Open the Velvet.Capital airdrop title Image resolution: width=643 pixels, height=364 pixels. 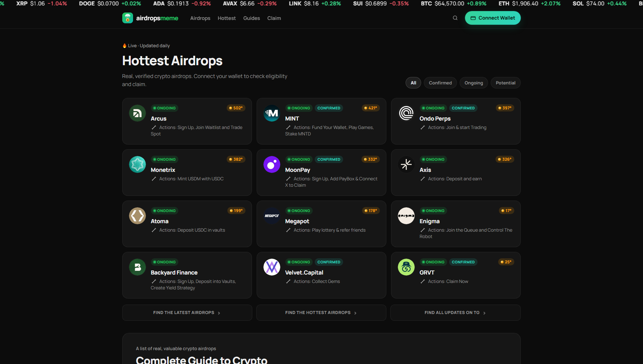[x=304, y=272]
